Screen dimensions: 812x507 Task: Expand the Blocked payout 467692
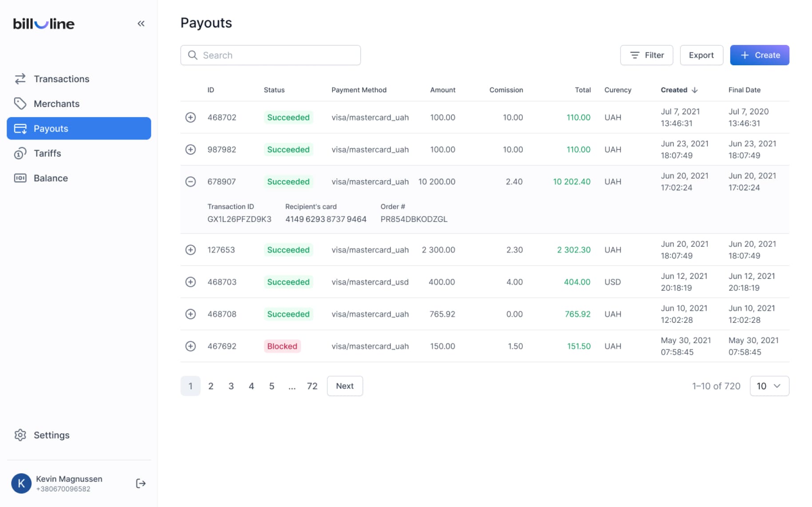[191, 346]
